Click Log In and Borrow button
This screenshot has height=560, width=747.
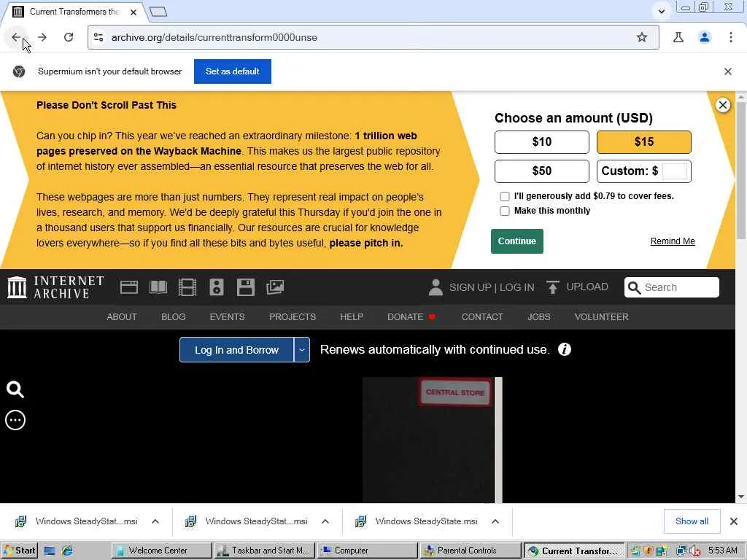(x=236, y=350)
